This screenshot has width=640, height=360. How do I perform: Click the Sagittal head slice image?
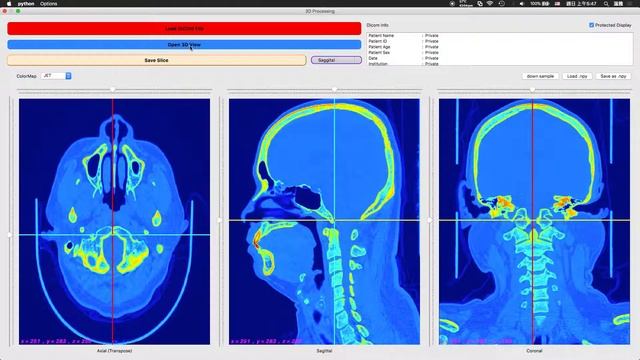tap(324, 222)
